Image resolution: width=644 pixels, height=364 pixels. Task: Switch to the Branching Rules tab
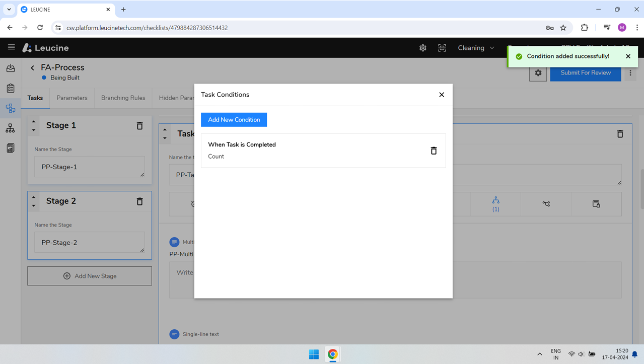tap(123, 98)
